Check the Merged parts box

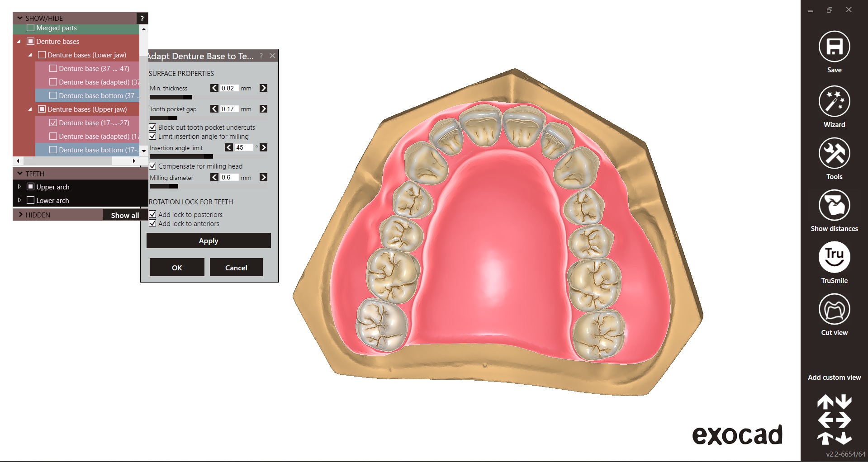point(31,28)
